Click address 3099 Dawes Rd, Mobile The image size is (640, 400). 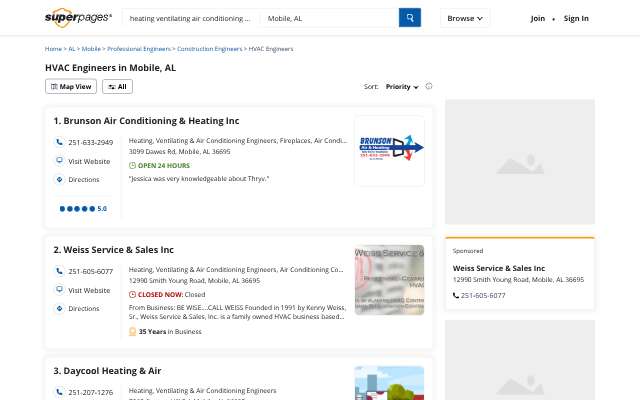coord(180,151)
